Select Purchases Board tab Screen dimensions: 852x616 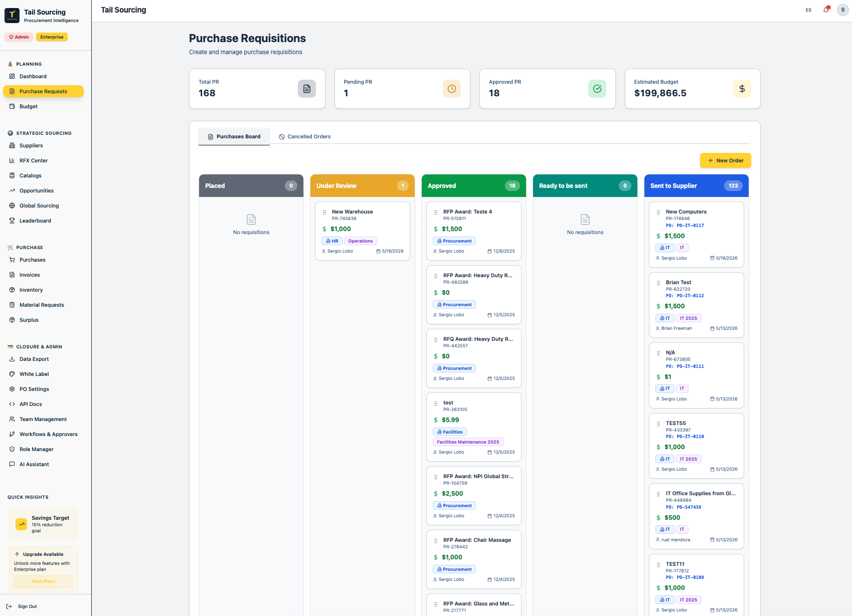[x=234, y=136]
